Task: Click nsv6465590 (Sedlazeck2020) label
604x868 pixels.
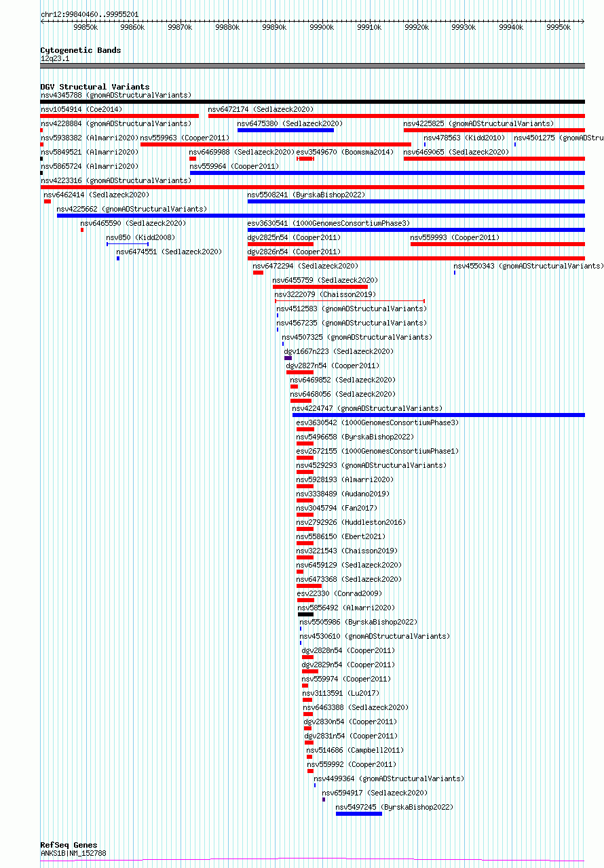Action: coord(133,223)
